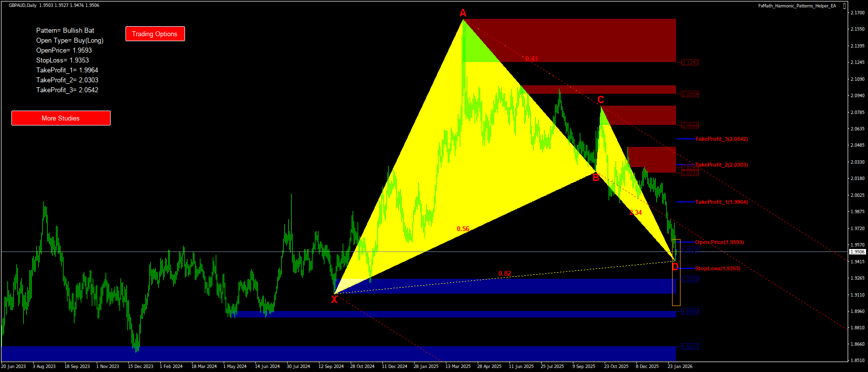Select the 'TakeProfit_3= 2.0542' info line
The height and width of the screenshot is (372, 868).
coord(67,90)
